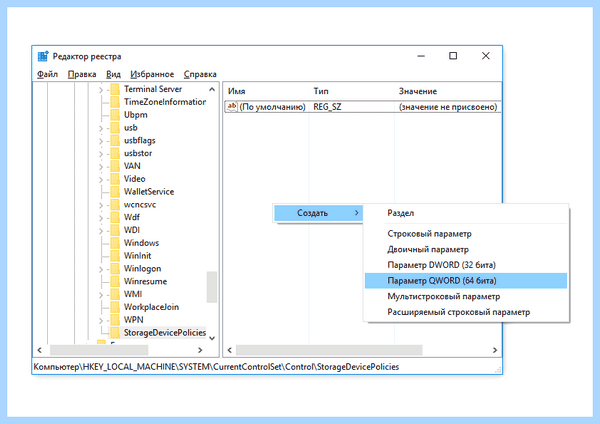
Task: Click the Windows folder icon
Action: 115,243
